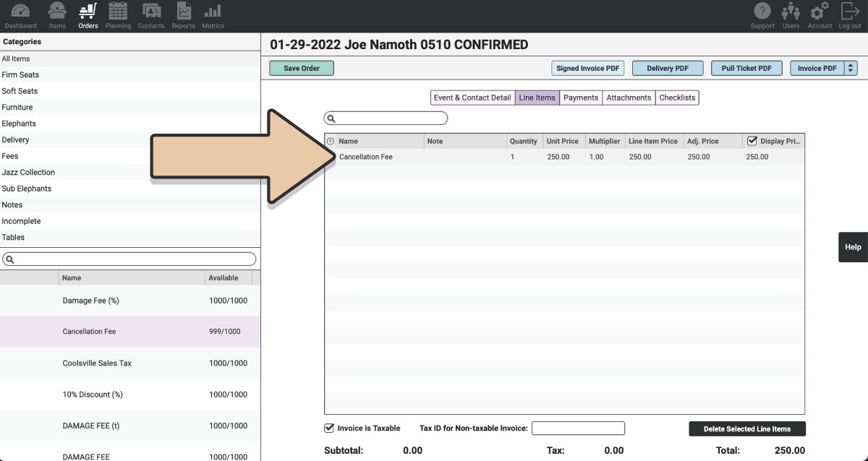Click the Quantity column header
The image size is (868, 461).
click(x=524, y=141)
